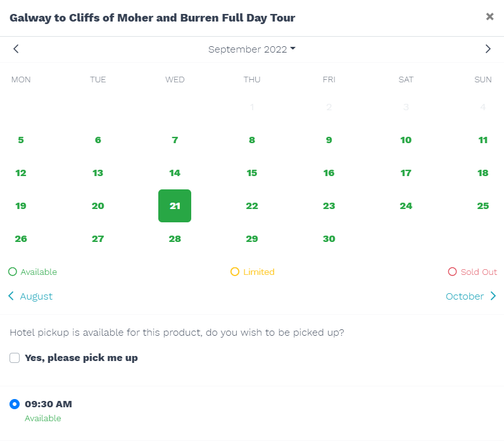Select Thursday September 15
504x444 pixels.
(251, 173)
